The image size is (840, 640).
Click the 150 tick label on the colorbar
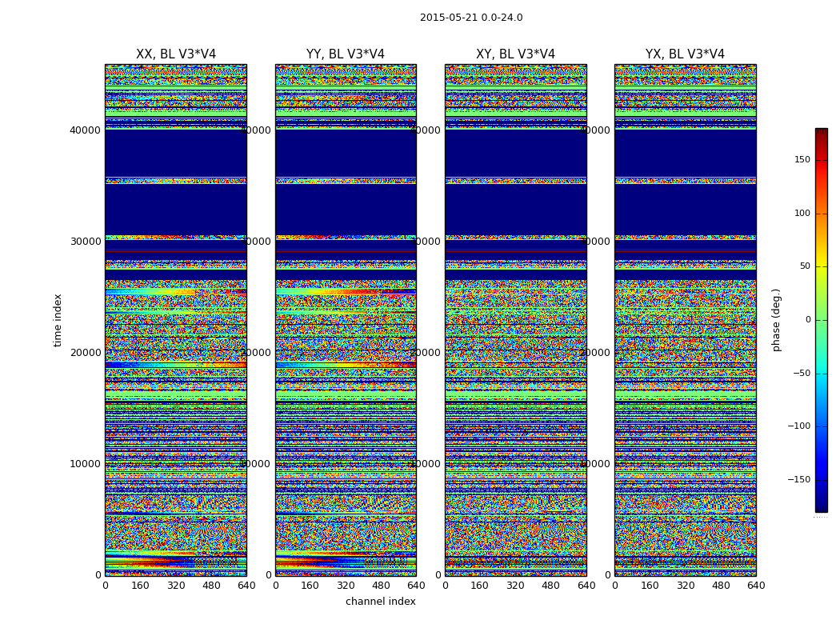click(x=802, y=160)
